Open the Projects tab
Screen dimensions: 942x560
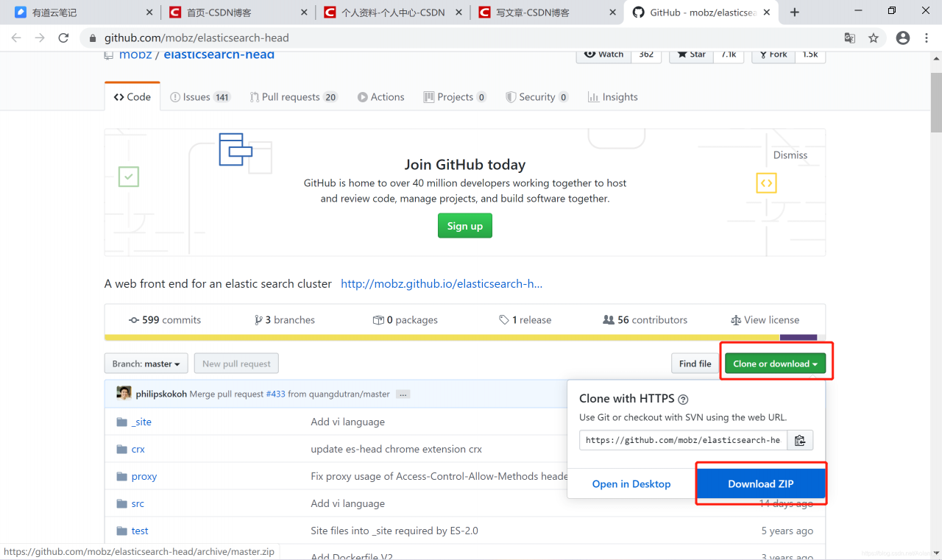[x=455, y=97]
